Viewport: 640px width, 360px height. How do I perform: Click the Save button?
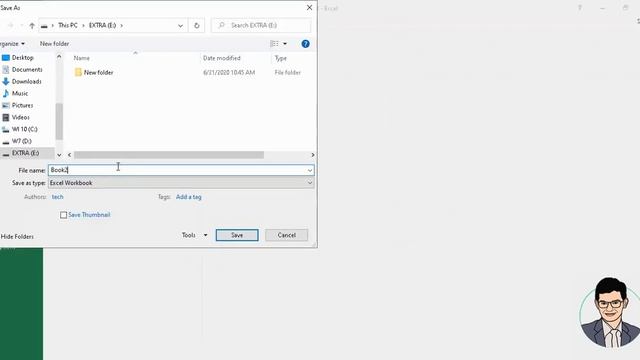pos(237,235)
